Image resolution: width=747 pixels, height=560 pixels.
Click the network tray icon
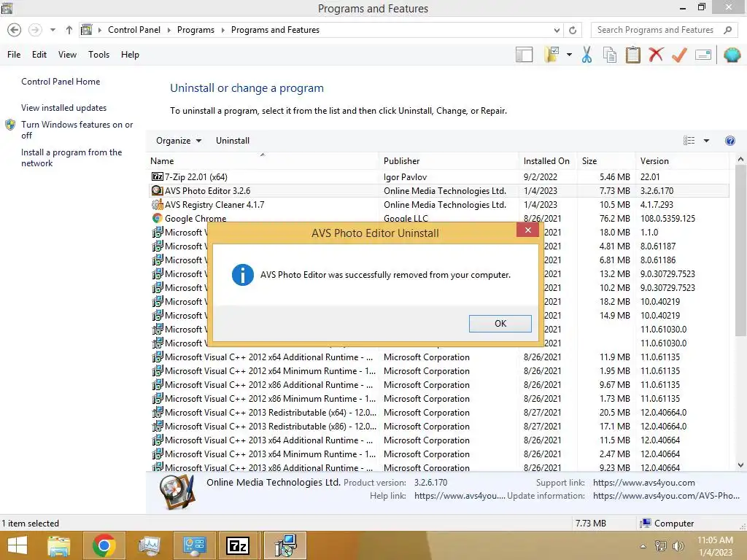(x=660, y=545)
